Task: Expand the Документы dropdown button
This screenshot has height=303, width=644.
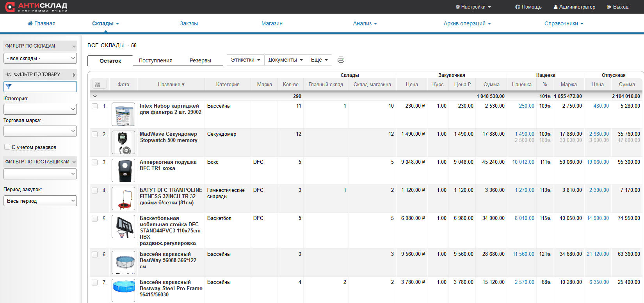Action: point(285,60)
